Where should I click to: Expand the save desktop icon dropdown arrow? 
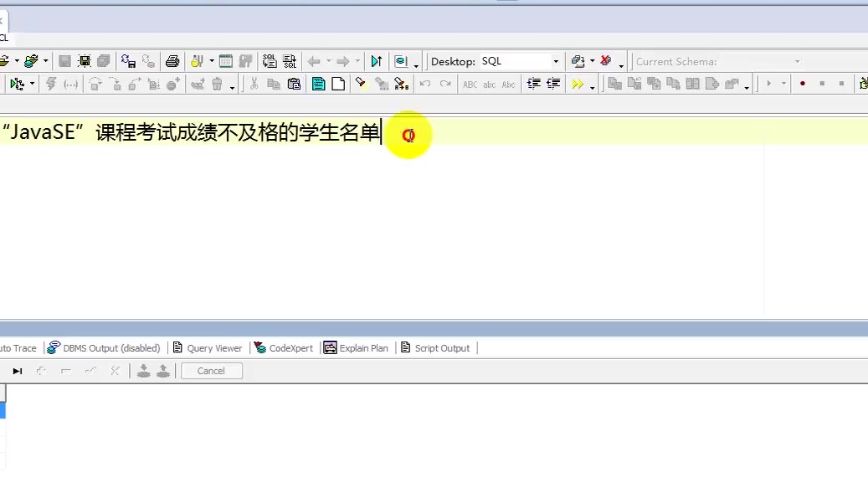[x=593, y=61]
